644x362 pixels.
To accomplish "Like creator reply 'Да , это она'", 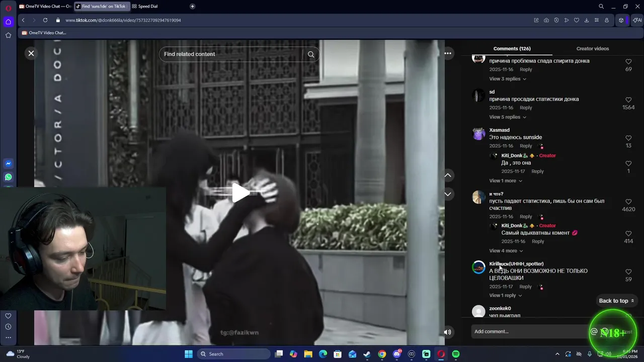I will (628, 163).
